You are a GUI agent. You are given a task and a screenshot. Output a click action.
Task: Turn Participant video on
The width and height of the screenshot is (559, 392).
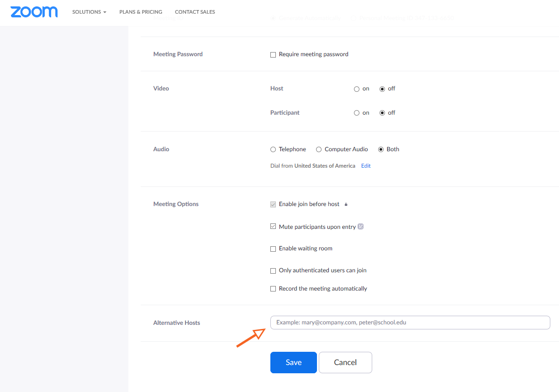[x=356, y=112]
